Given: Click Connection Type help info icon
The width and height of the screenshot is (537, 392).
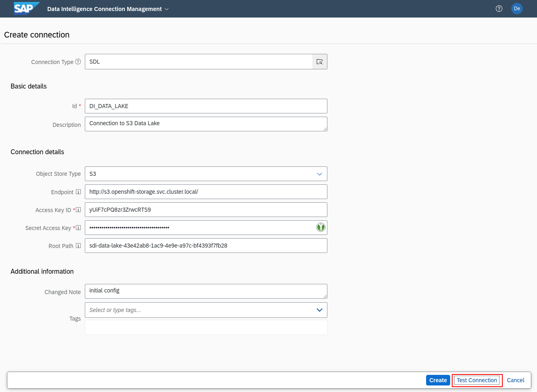Looking at the screenshot, I should tap(78, 62).
